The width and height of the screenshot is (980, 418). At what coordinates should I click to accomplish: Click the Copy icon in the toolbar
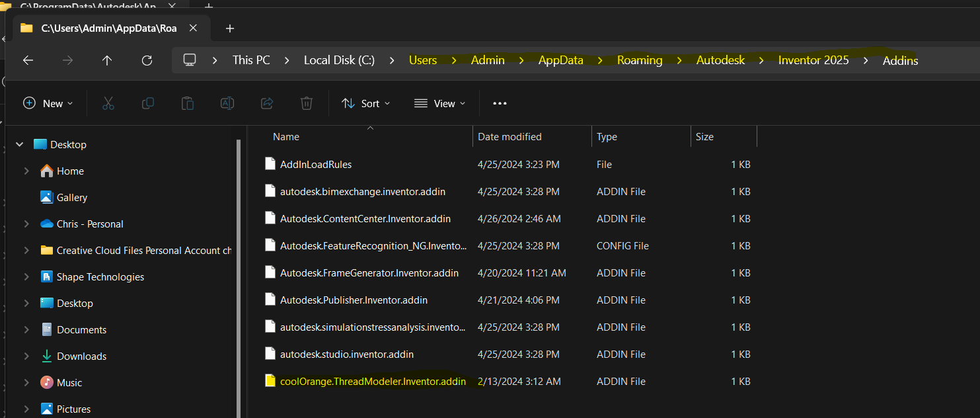[147, 103]
